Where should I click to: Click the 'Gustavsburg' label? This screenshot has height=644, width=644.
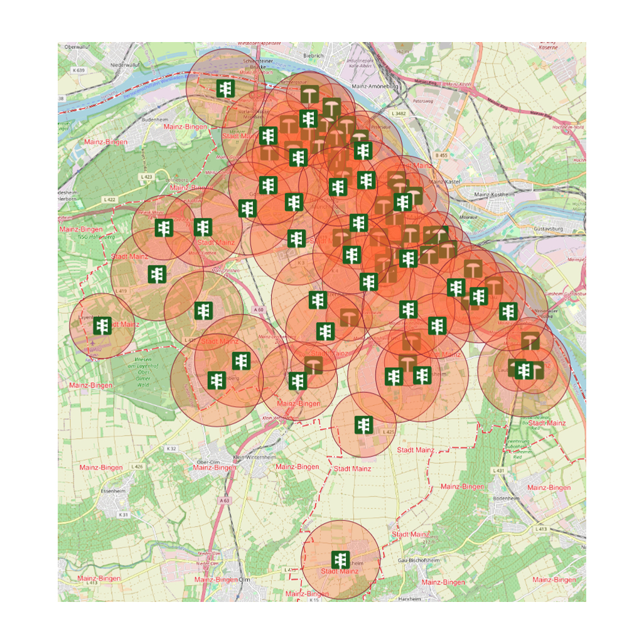[549, 228]
